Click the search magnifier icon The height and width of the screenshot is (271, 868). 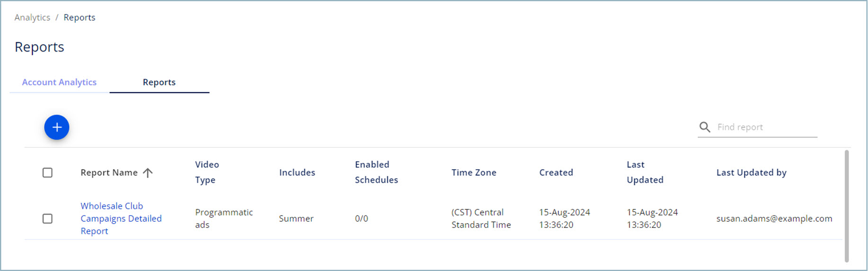tap(705, 127)
